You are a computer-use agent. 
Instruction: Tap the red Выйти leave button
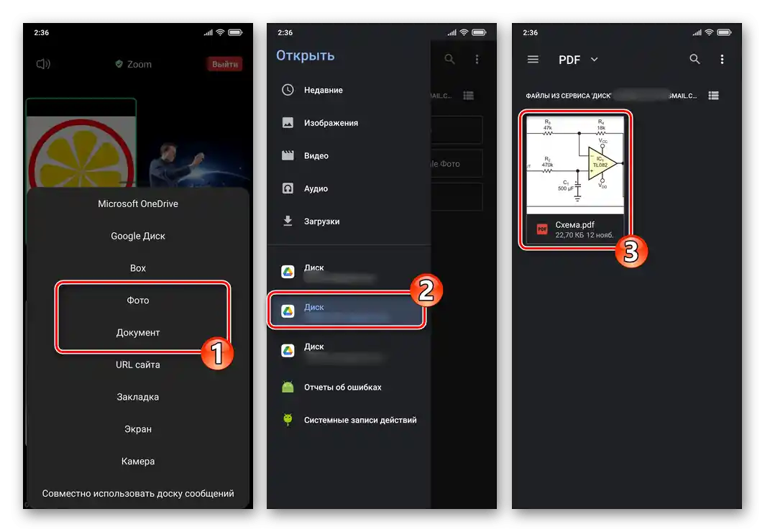224,64
